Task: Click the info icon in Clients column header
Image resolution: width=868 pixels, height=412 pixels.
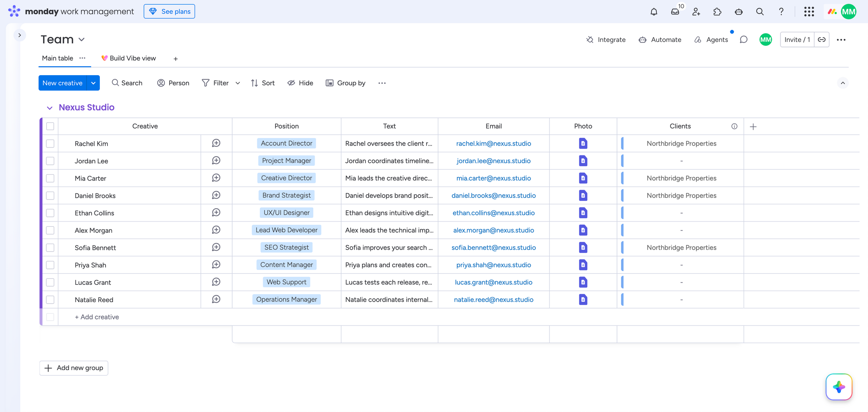Action: coord(734,126)
